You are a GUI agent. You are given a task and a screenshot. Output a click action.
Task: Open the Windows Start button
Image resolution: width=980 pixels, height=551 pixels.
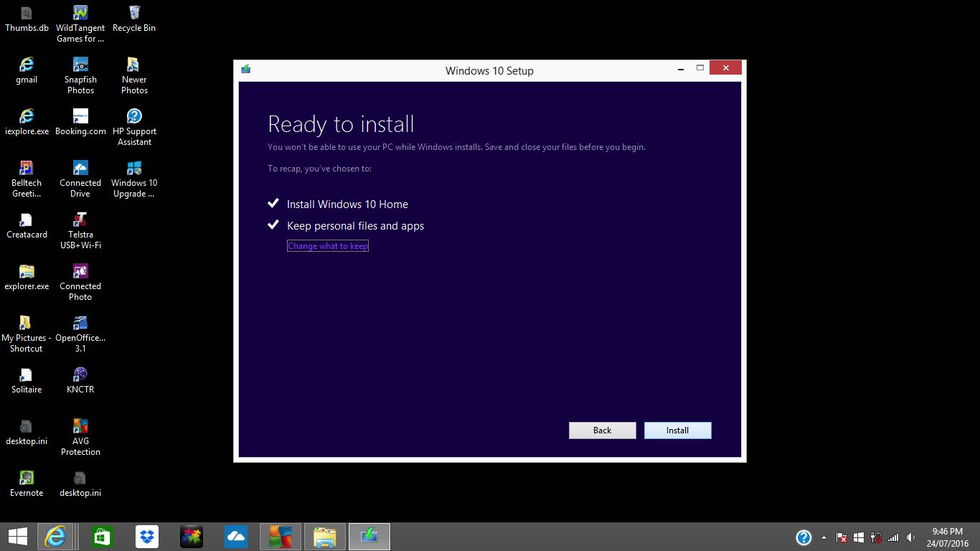pos(17,537)
